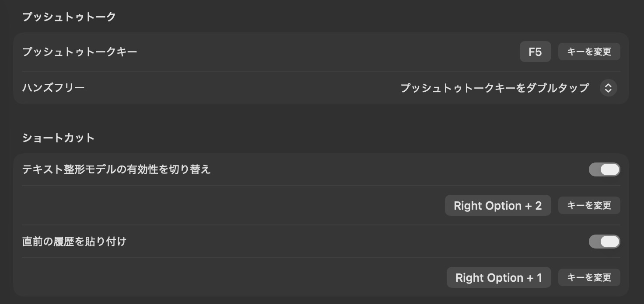This screenshot has height=304, width=644.
Task: Click the テキスト整形モデルの有効性を切り替え label
Action: (116, 169)
